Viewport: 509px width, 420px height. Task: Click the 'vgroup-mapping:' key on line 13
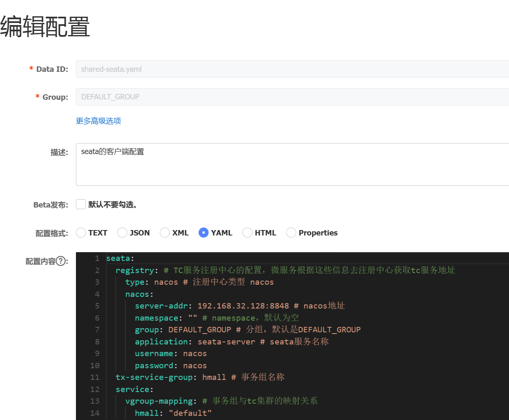[x=161, y=401]
